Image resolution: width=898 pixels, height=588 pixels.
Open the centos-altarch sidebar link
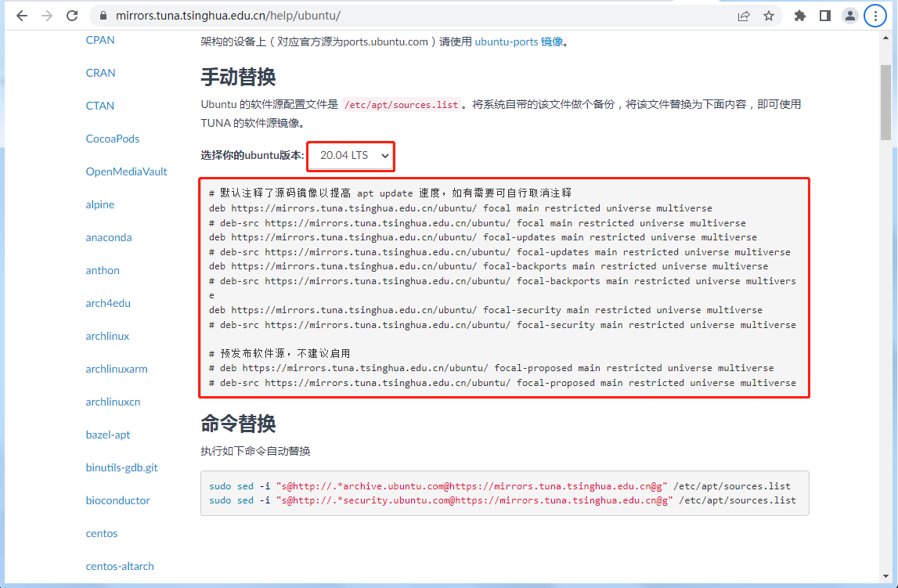[121, 566]
